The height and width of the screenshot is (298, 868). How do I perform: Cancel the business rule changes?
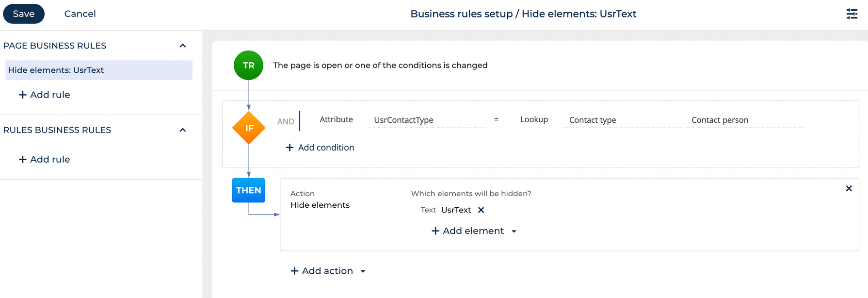80,14
